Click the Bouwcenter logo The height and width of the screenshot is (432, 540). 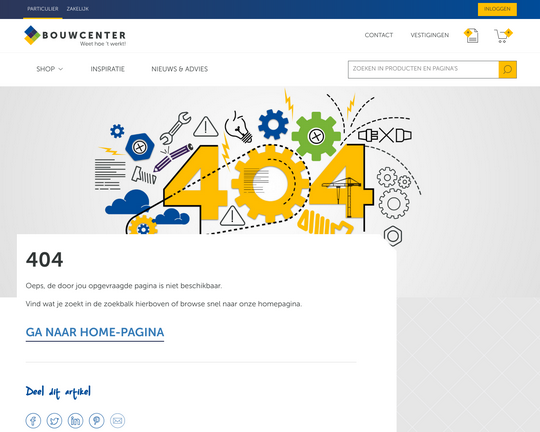click(x=75, y=35)
